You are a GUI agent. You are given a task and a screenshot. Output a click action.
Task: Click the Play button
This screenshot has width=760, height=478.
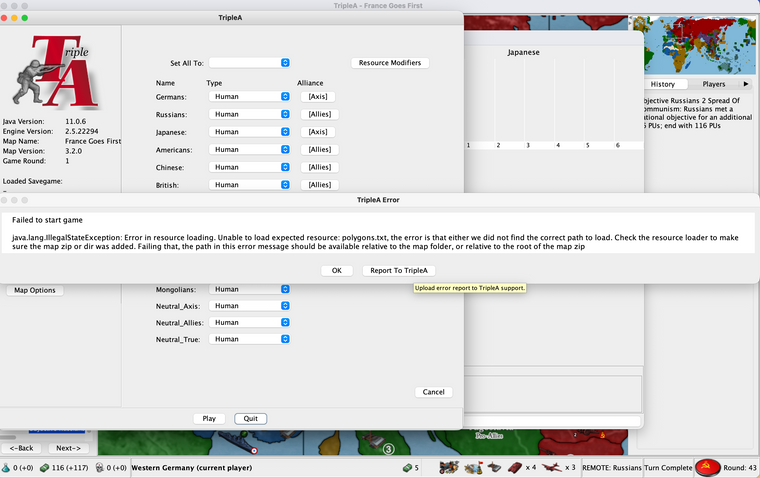click(209, 418)
